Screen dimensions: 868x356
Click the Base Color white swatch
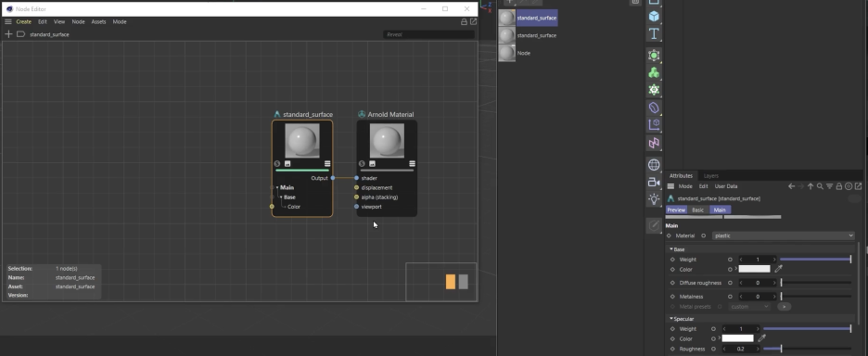(754, 269)
